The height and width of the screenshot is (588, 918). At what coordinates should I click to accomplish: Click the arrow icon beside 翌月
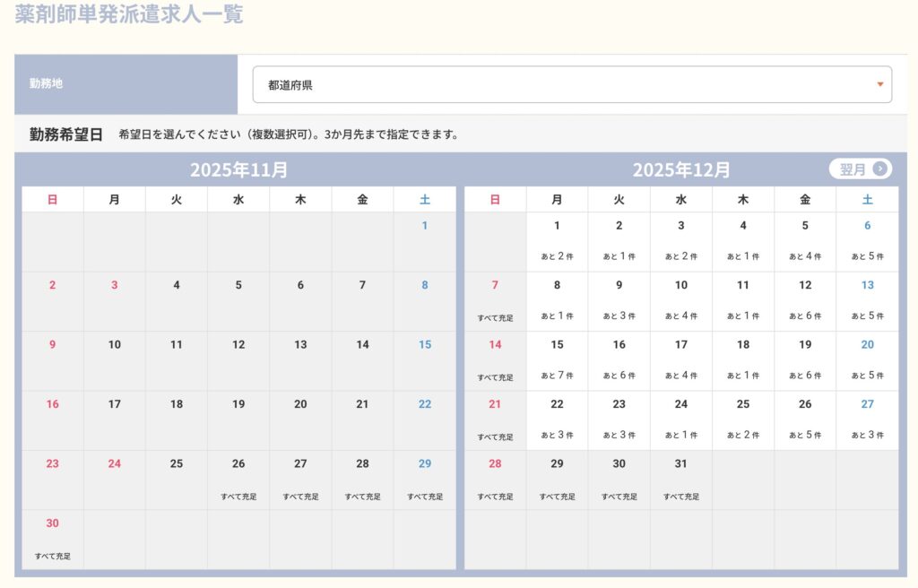pos(880,169)
